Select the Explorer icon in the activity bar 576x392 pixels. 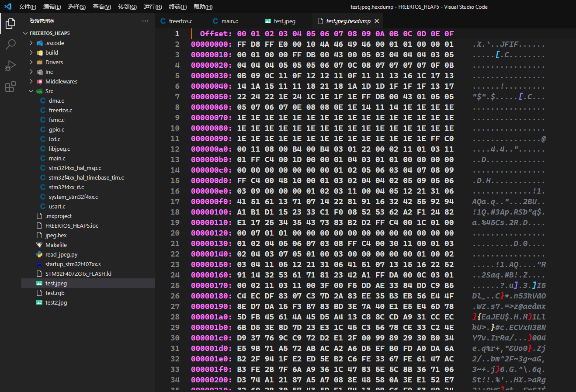coord(10,24)
